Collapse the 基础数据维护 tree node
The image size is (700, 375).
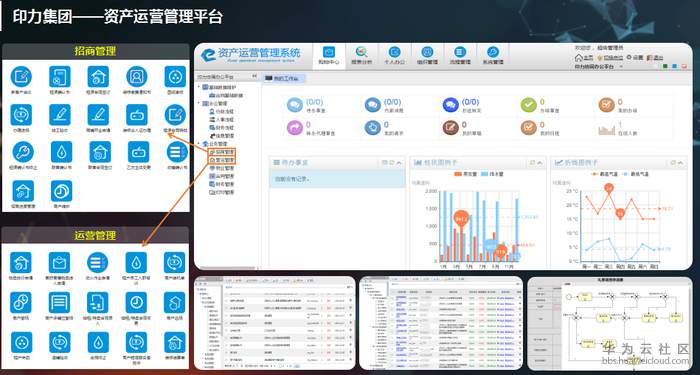click(199, 87)
